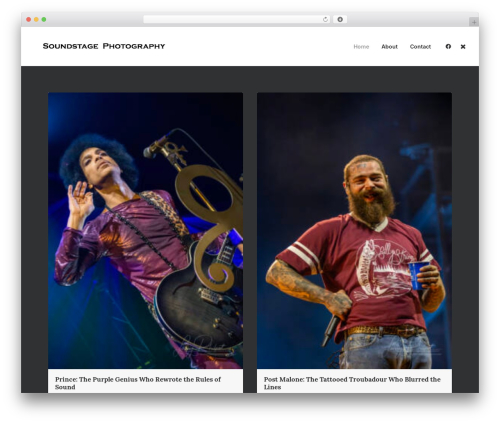500x423 pixels.
Task: Click the red close window button
Action: coord(29,20)
